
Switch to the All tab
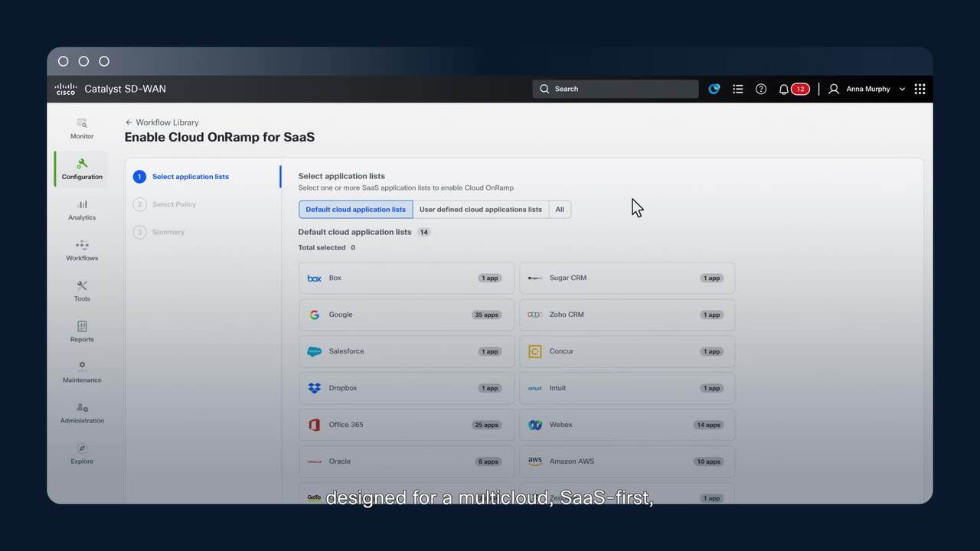(560, 210)
